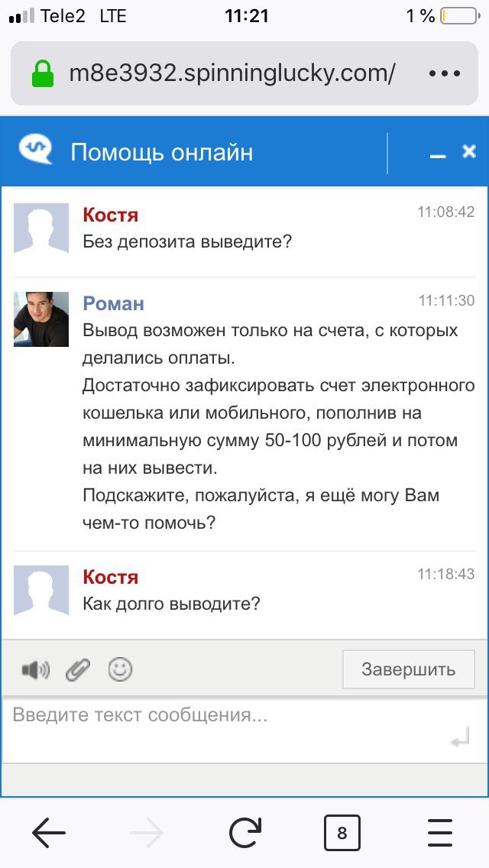Open browser three-dots options menu
Image resolution: width=489 pixels, height=868 pixels.
coord(445,74)
